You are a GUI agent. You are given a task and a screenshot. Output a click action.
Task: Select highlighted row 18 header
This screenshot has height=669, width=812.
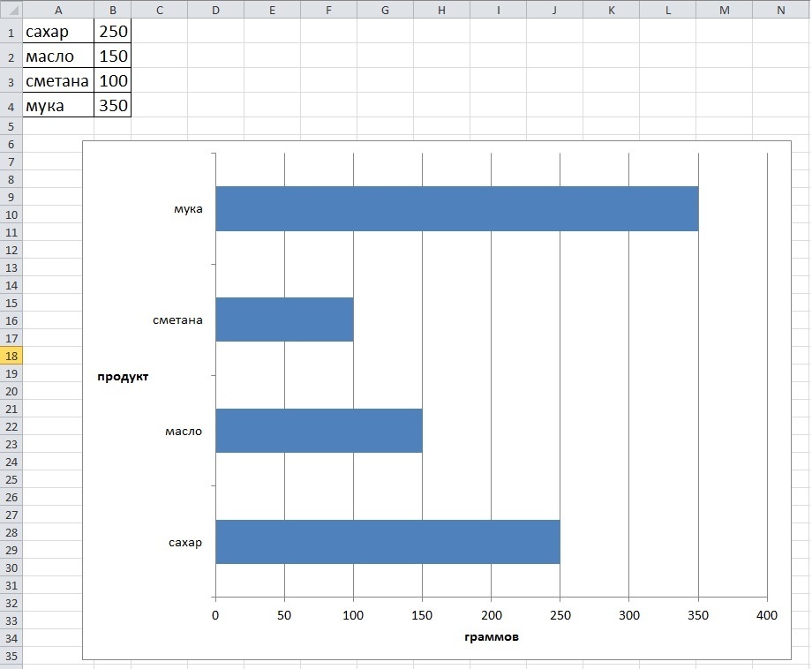tap(11, 356)
